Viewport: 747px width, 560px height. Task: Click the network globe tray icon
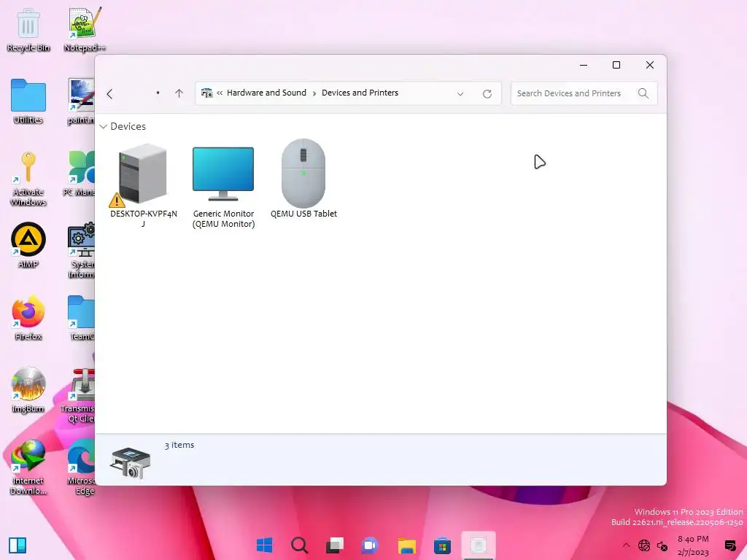click(644, 545)
